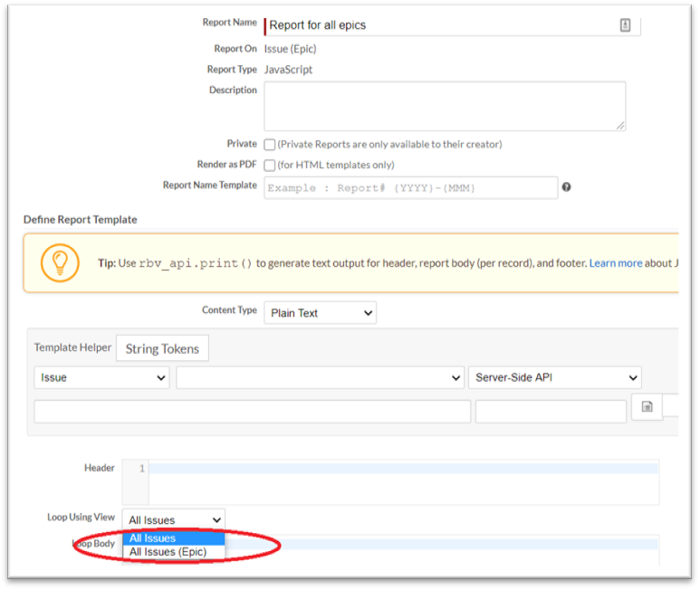The image size is (700, 590).
Task: Expand the Loop Using View dropdown
Action: pyautogui.click(x=174, y=520)
